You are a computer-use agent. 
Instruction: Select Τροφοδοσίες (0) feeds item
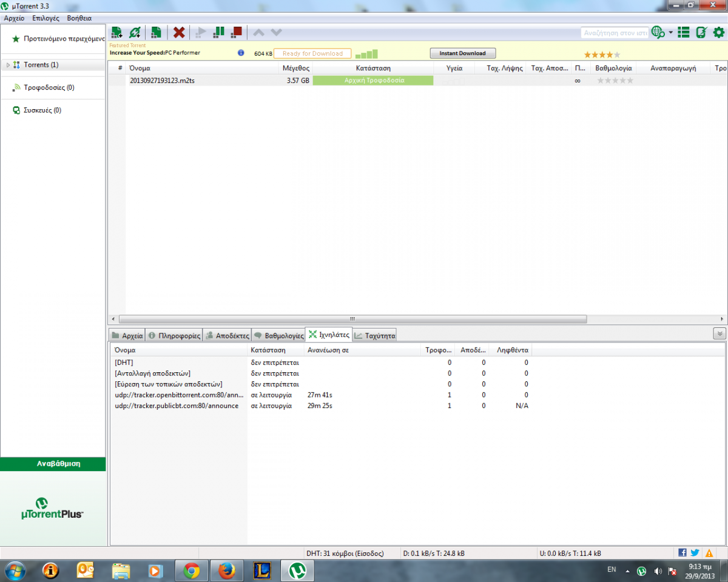tap(49, 87)
